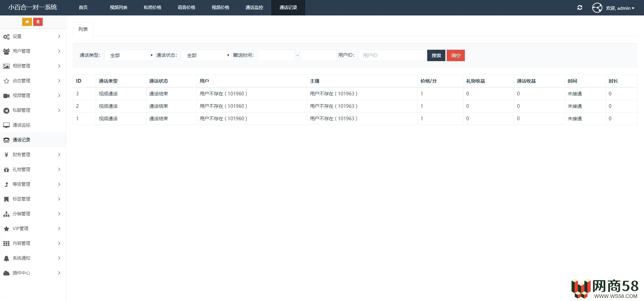This screenshot has height=301, width=644.
Task: Expand the 视频管理 sidebar chevron
Action: [x=59, y=95]
